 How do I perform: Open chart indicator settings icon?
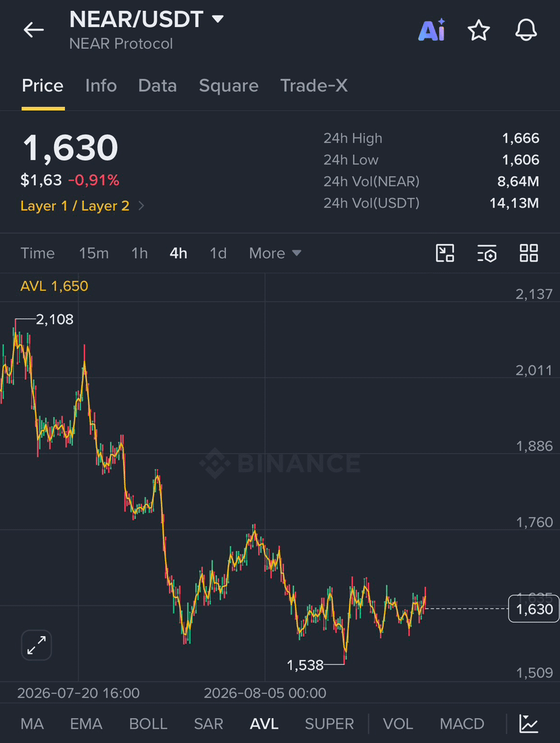(487, 253)
